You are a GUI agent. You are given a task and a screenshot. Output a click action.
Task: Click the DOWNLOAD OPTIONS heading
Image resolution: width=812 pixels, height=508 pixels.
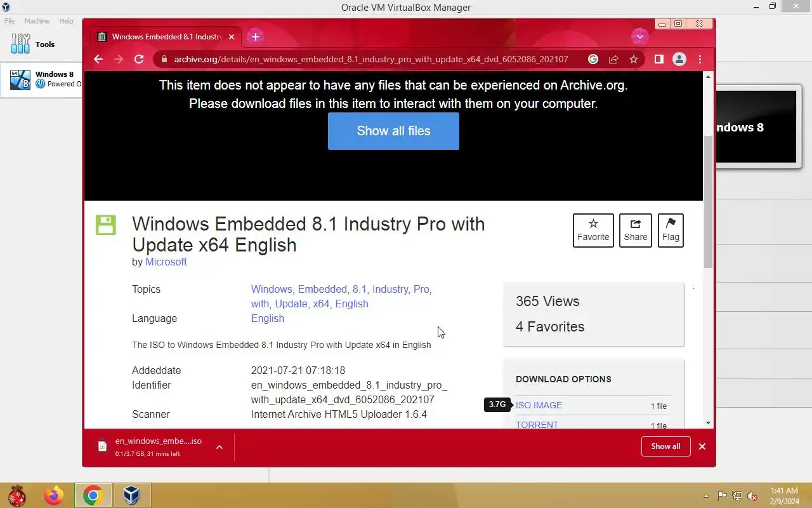point(563,379)
